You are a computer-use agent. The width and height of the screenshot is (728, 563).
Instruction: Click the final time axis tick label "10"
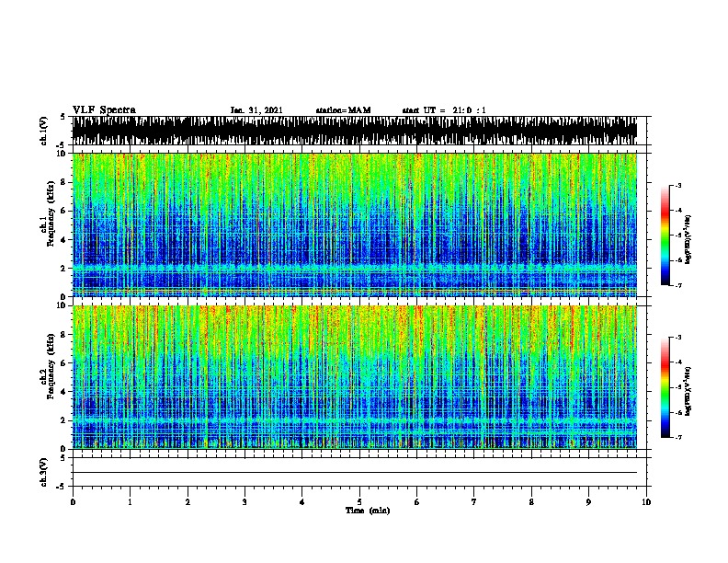(x=646, y=502)
